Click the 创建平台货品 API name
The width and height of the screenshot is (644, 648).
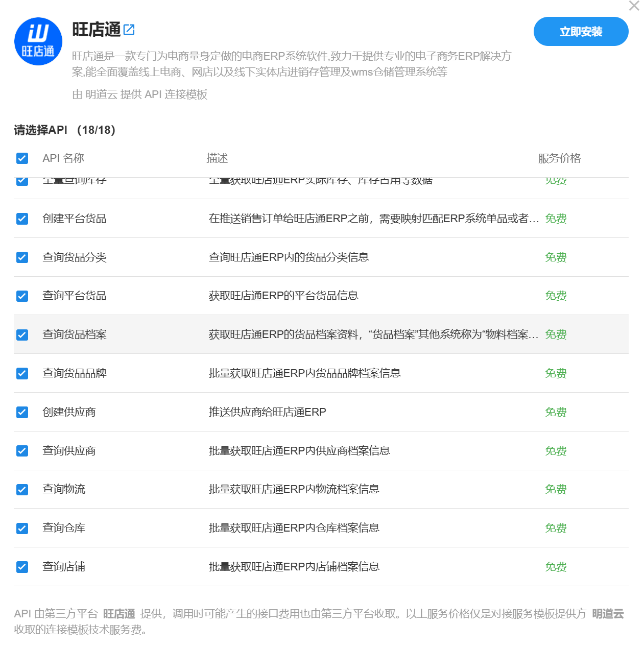[x=75, y=219]
